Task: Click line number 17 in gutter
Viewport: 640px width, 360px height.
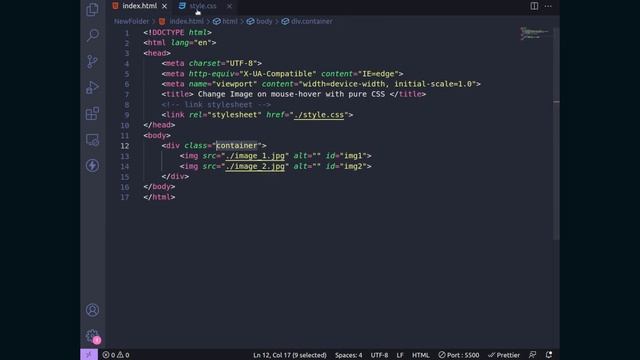Action: point(124,197)
